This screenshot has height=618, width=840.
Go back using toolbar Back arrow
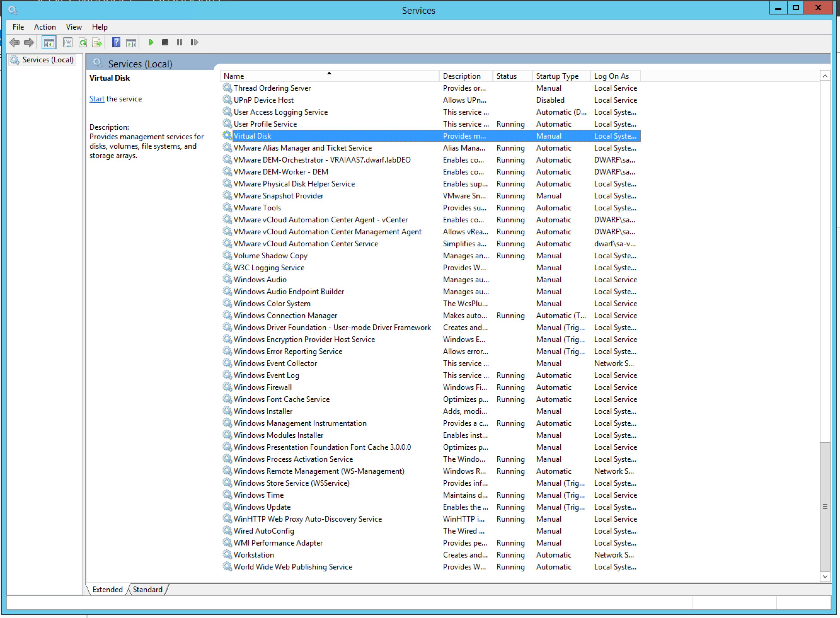[x=14, y=42]
